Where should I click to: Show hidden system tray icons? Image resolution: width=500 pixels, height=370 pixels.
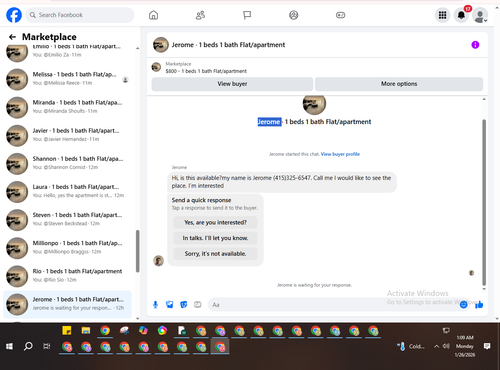click(436, 346)
